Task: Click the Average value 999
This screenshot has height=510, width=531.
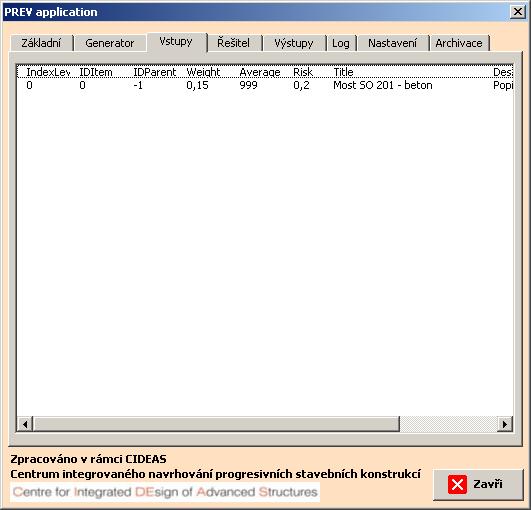Action: (249, 85)
